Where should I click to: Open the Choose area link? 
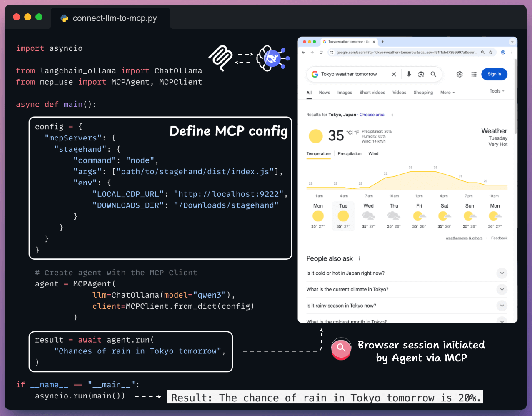point(371,114)
